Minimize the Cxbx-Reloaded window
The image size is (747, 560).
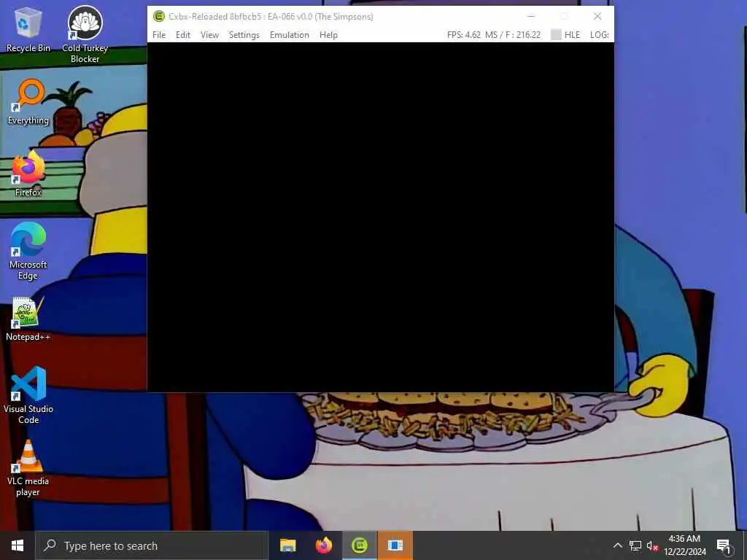point(531,16)
